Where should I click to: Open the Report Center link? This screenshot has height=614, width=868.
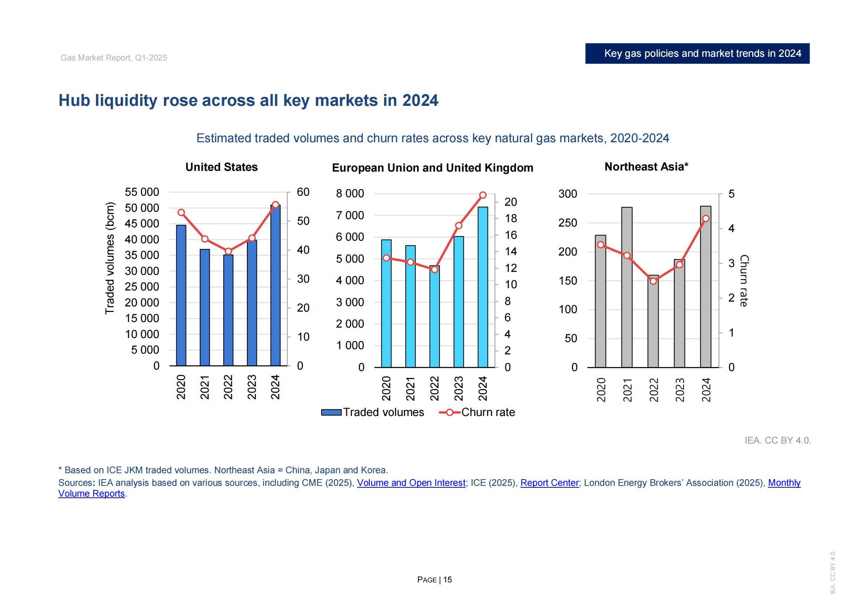click(549, 483)
